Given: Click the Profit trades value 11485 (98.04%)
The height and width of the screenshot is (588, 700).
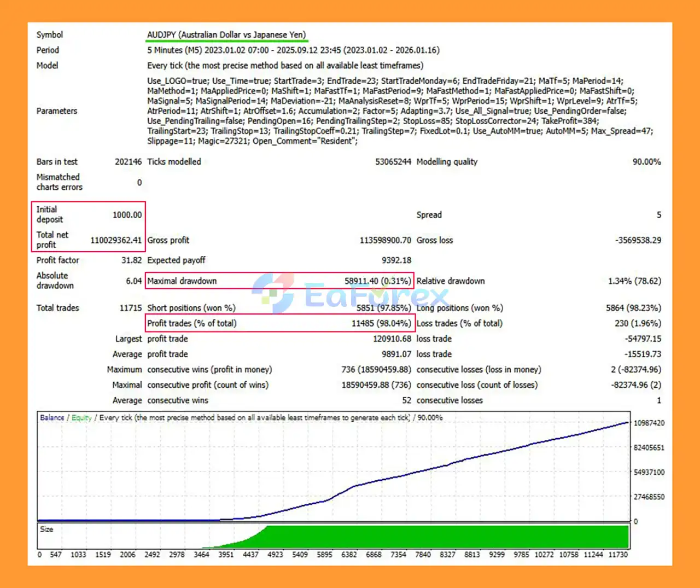Looking at the screenshot, I should click(x=381, y=323).
